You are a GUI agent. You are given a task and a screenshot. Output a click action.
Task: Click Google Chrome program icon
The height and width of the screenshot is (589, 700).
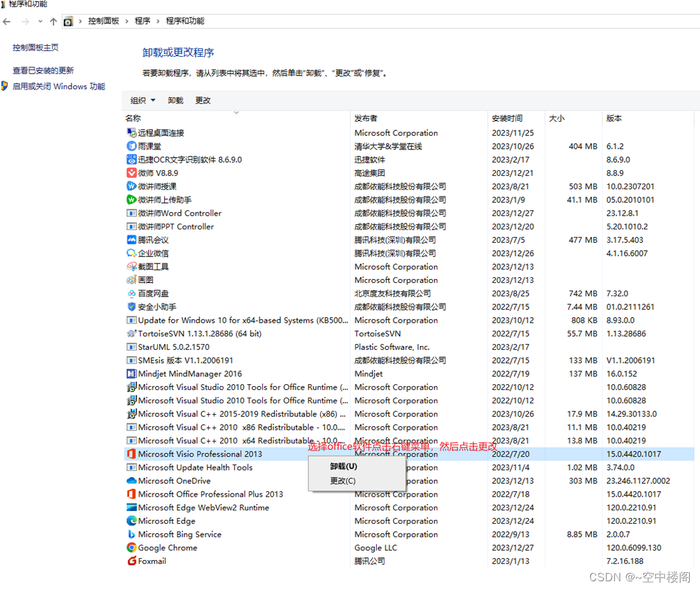pos(131,548)
